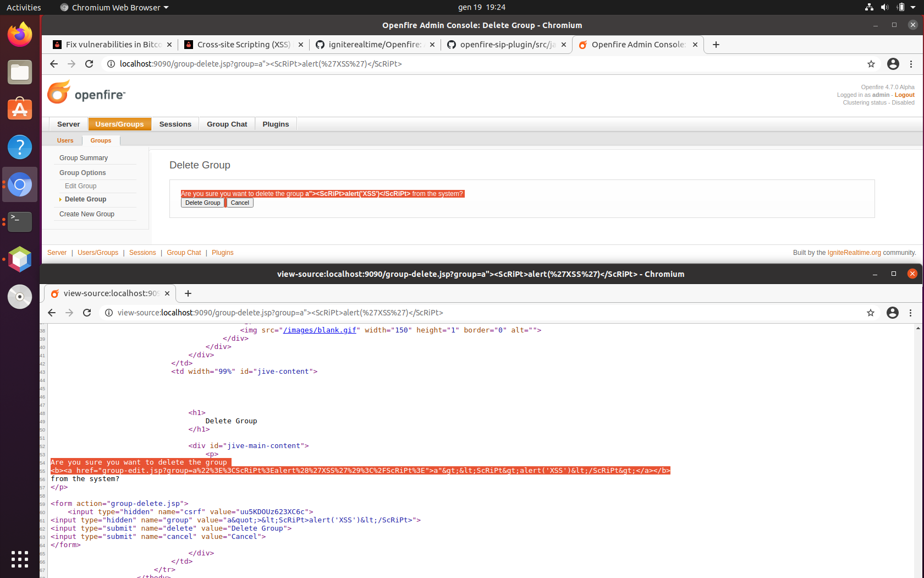Go forward in Openfire Admin Console window
The height and width of the screenshot is (578, 924).
click(x=71, y=64)
